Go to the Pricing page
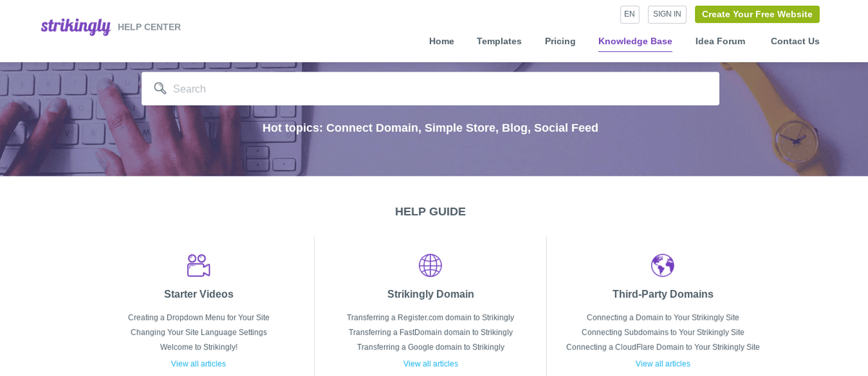The image size is (868, 376). [x=560, y=41]
